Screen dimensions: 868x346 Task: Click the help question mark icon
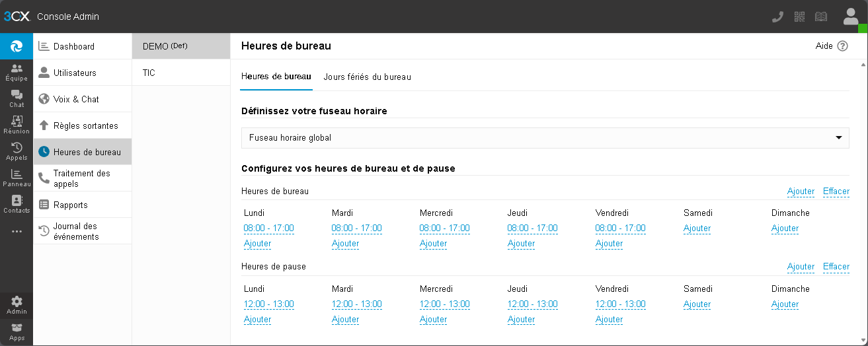point(842,46)
